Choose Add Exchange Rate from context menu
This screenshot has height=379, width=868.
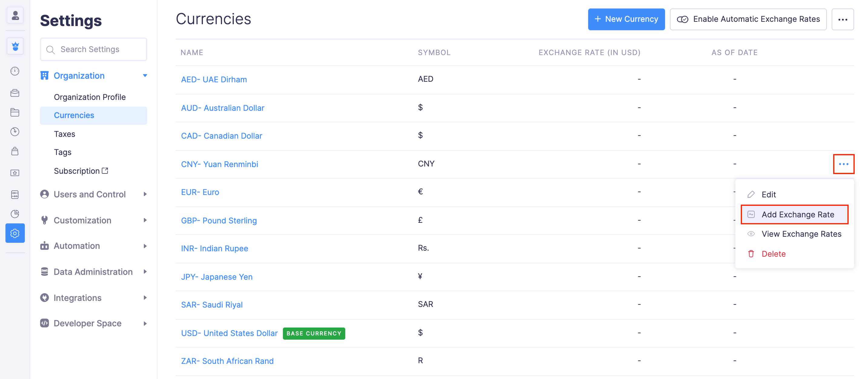(797, 214)
